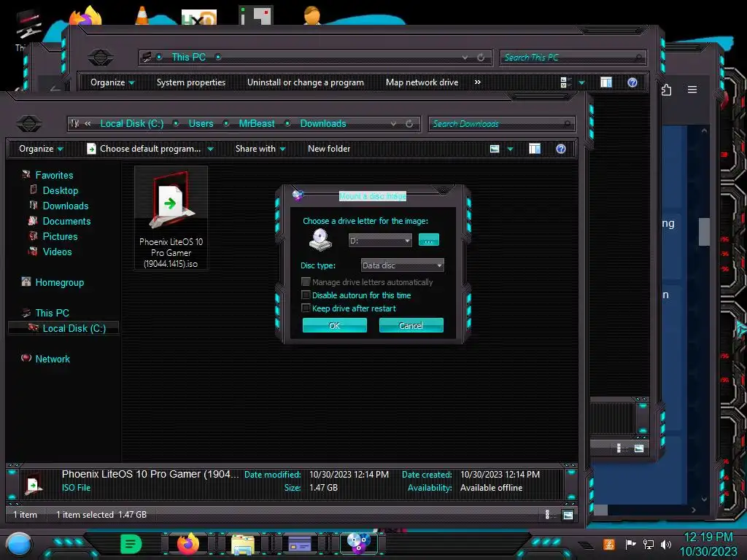This screenshot has height=560, width=747.
Task: Click the view icon in This PC toolbar
Action: coord(565,83)
